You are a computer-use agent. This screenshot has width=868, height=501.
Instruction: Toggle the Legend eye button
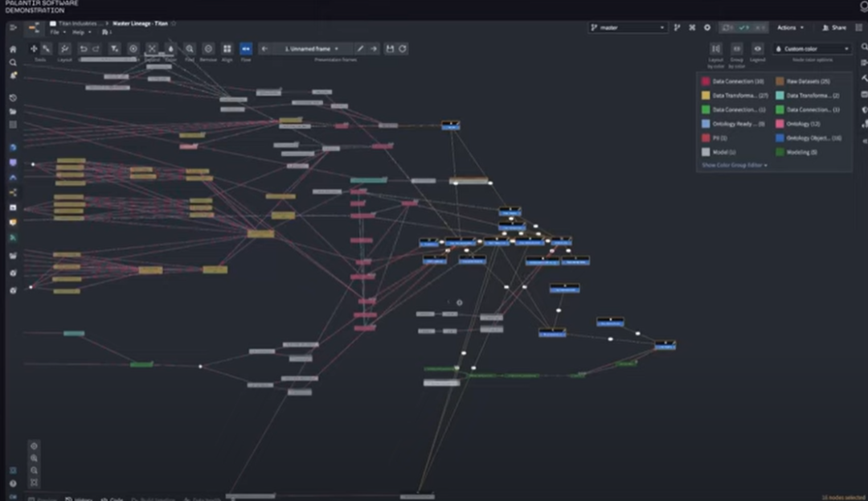click(x=757, y=49)
